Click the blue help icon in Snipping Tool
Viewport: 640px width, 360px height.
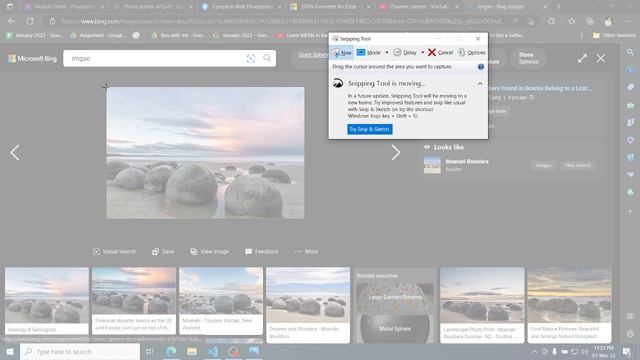pyautogui.click(x=481, y=67)
